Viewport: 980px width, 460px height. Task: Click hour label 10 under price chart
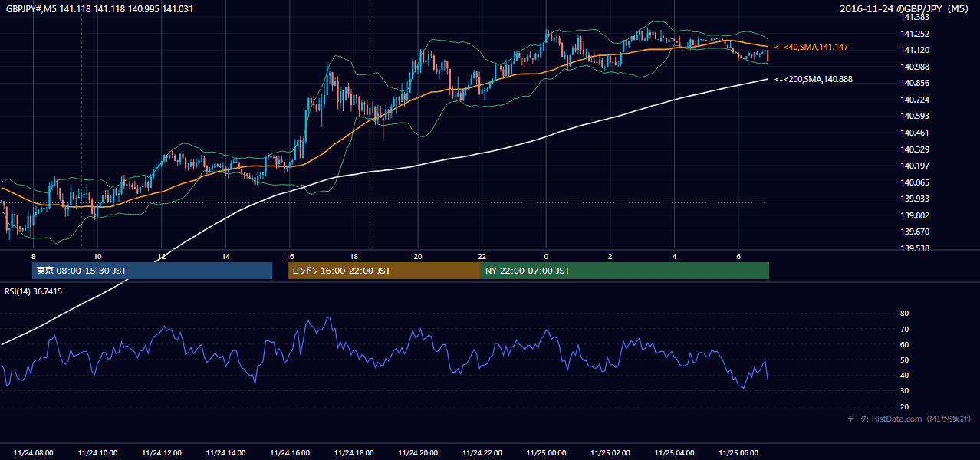tap(97, 256)
